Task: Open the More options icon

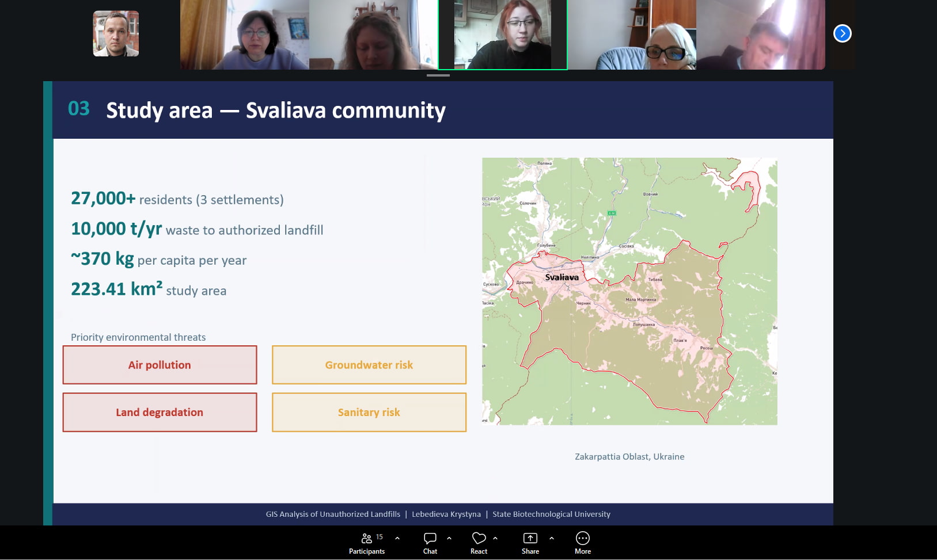Action: (582, 538)
